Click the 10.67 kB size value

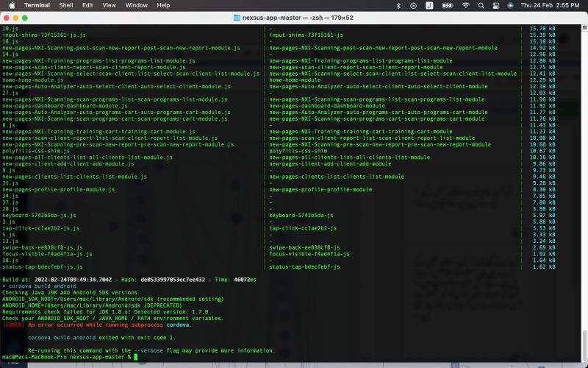542,151
